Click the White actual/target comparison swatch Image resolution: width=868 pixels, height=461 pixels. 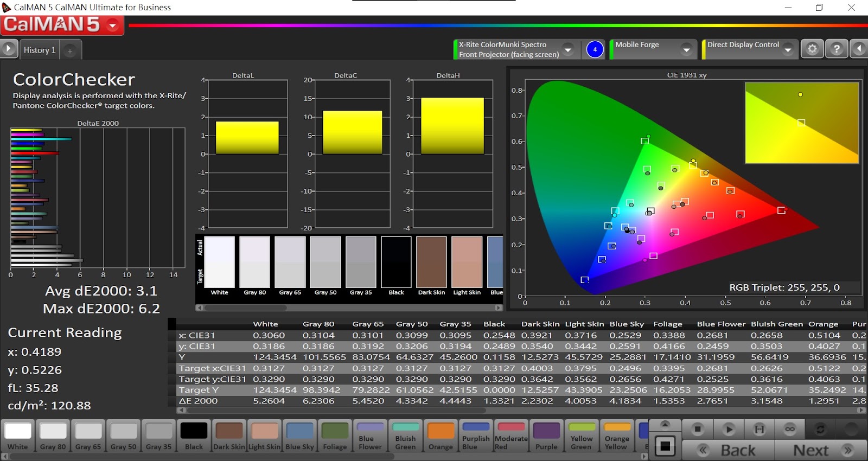[x=219, y=262]
